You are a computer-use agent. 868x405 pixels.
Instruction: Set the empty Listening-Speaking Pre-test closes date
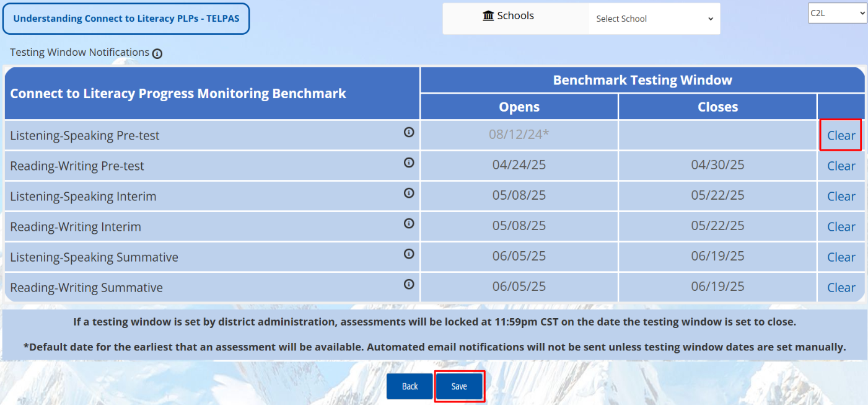tap(717, 135)
